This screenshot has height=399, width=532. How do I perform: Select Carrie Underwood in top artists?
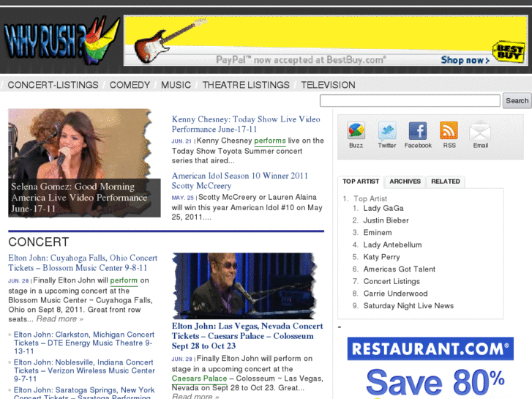[395, 294]
